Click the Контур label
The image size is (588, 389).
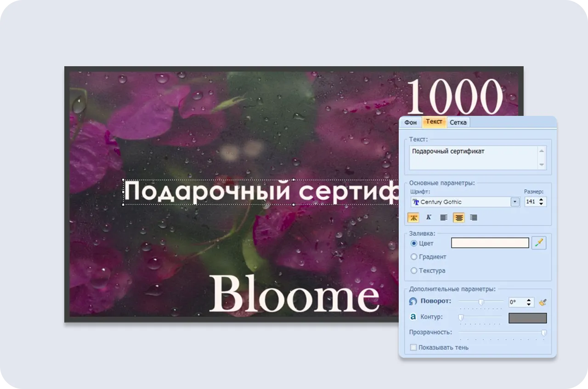point(431,317)
